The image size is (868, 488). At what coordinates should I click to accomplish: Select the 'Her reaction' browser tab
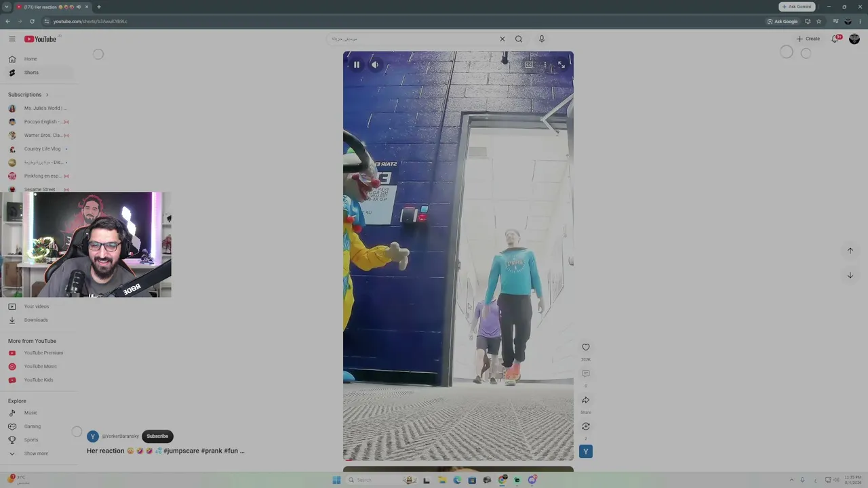pos(53,7)
